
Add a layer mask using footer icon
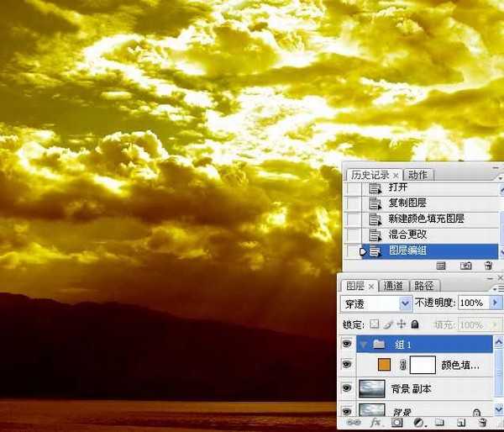(x=397, y=424)
